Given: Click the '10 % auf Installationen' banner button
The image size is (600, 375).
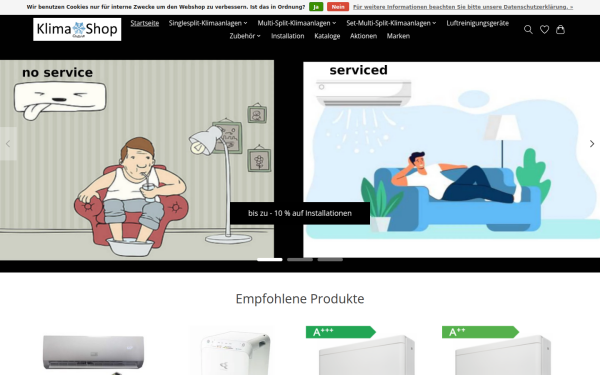Looking at the screenshot, I should (300, 213).
